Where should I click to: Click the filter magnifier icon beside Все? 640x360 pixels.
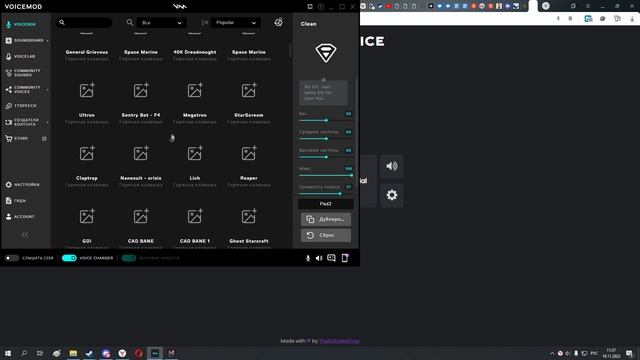point(130,22)
